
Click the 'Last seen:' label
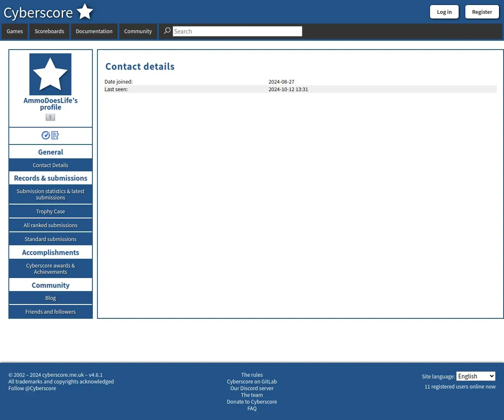tap(116, 89)
